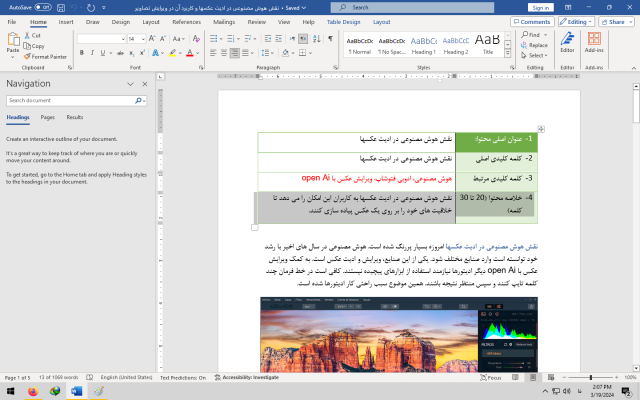Open the Editor proofing tool
The width and height of the screenshot is (640, 400).
pyautogui.click(x=567, y=42)
